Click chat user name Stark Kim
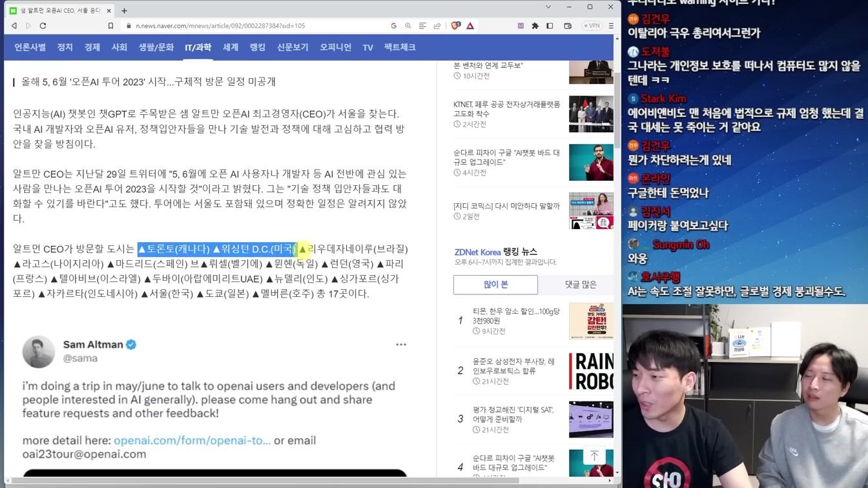This screenshot has height=488, width=868. 663,99
